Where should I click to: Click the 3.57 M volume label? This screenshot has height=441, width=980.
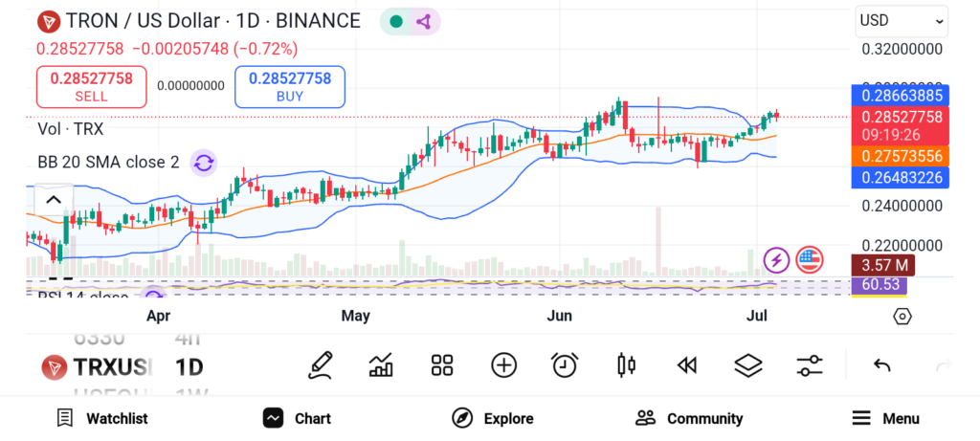883,265
